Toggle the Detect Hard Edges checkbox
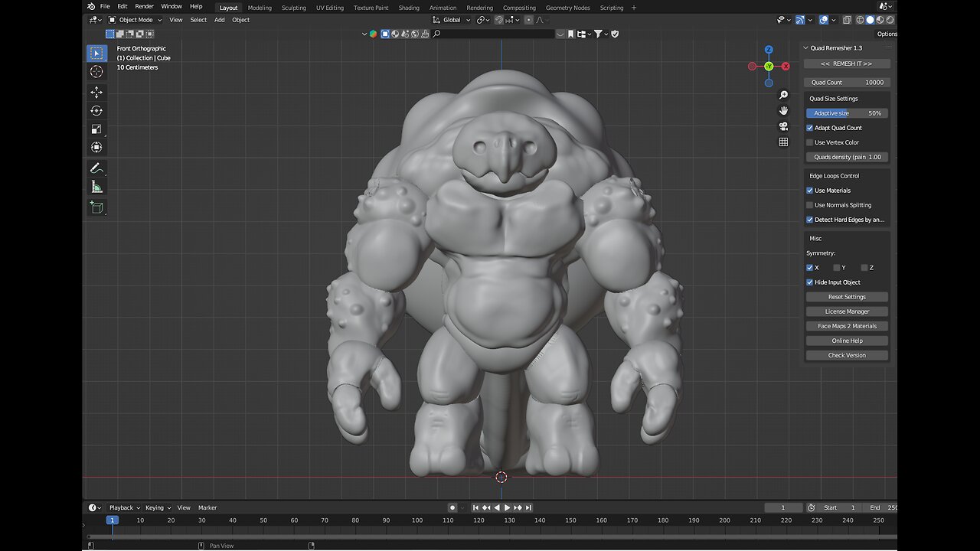 (810, 220)
